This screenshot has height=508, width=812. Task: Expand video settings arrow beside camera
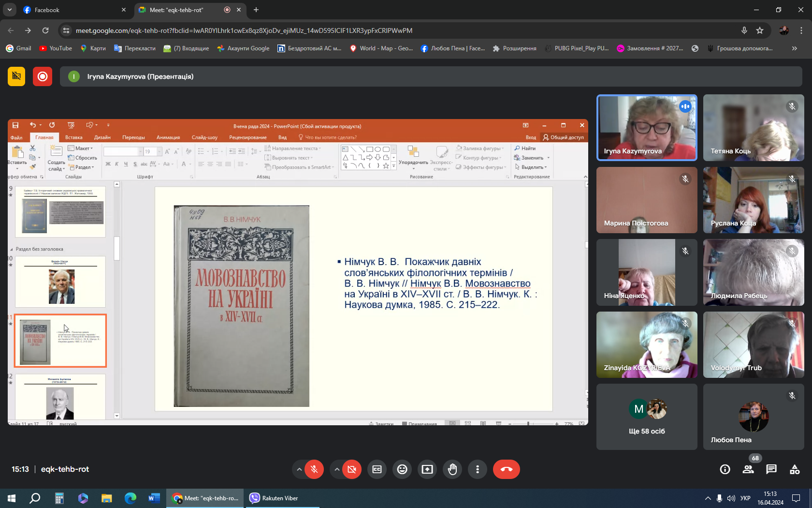[337, 469]
